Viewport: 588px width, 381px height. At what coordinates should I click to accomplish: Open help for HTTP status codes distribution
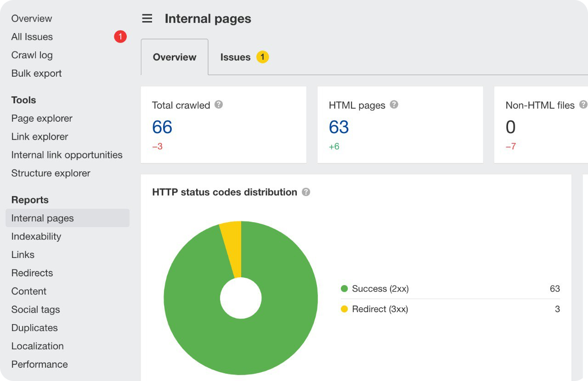[306, 192]
